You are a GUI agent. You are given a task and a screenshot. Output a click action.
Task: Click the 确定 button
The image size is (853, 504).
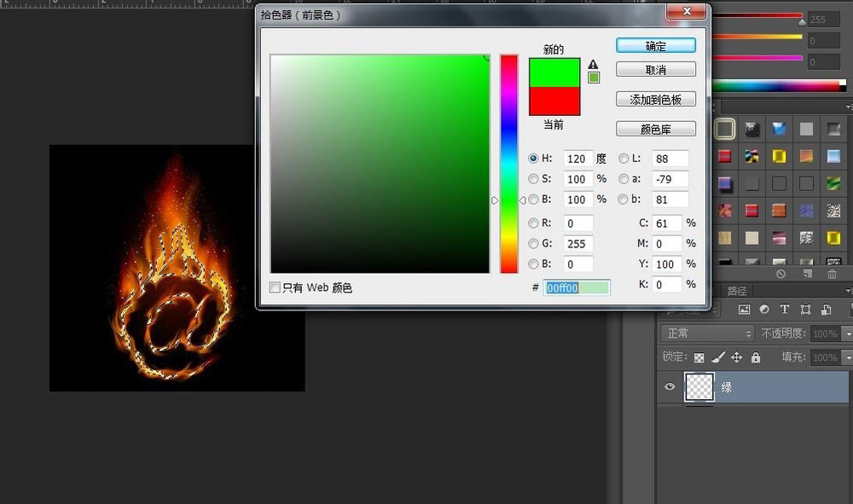(655, 46)
